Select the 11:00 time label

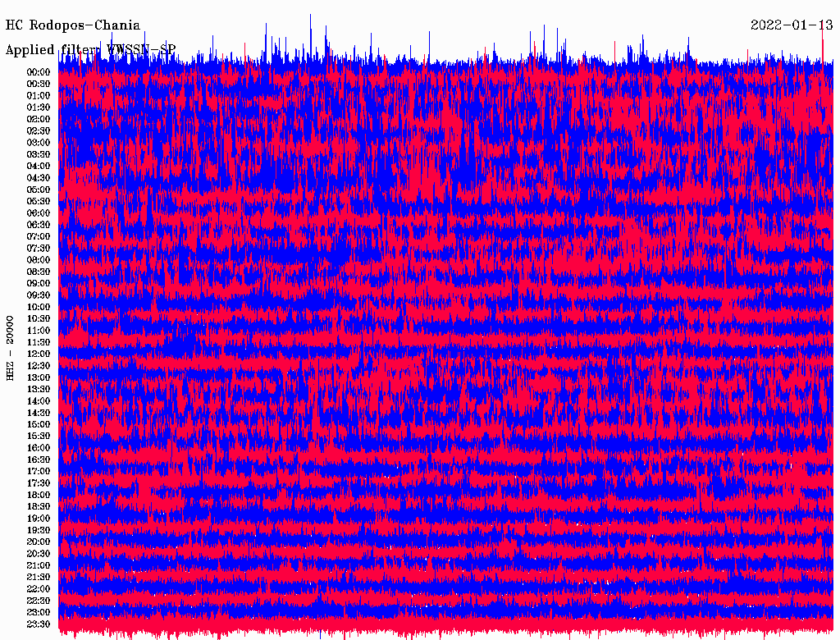(x=39, y=331)
